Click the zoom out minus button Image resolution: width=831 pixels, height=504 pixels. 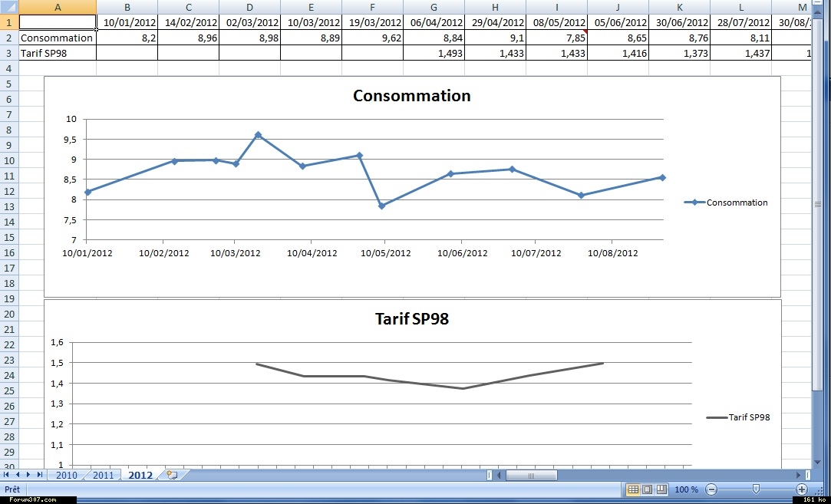pos(711,489)
